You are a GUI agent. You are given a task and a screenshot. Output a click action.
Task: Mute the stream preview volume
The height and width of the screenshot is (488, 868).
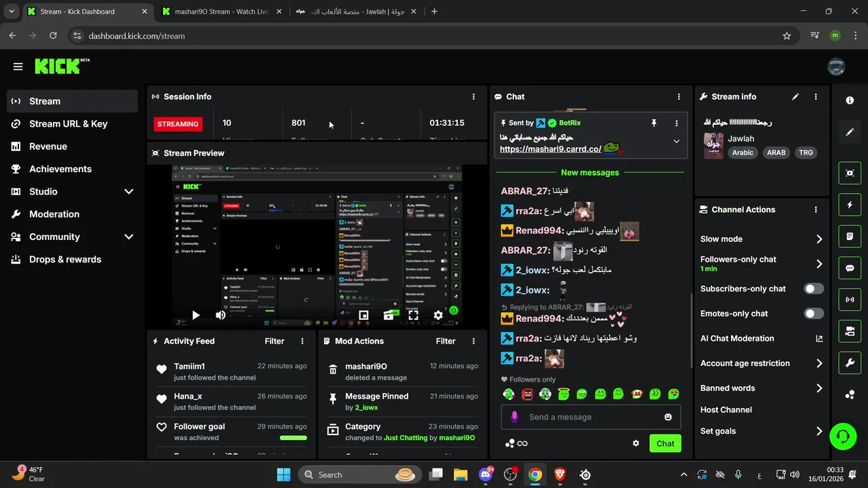click(x=220, y=315)
